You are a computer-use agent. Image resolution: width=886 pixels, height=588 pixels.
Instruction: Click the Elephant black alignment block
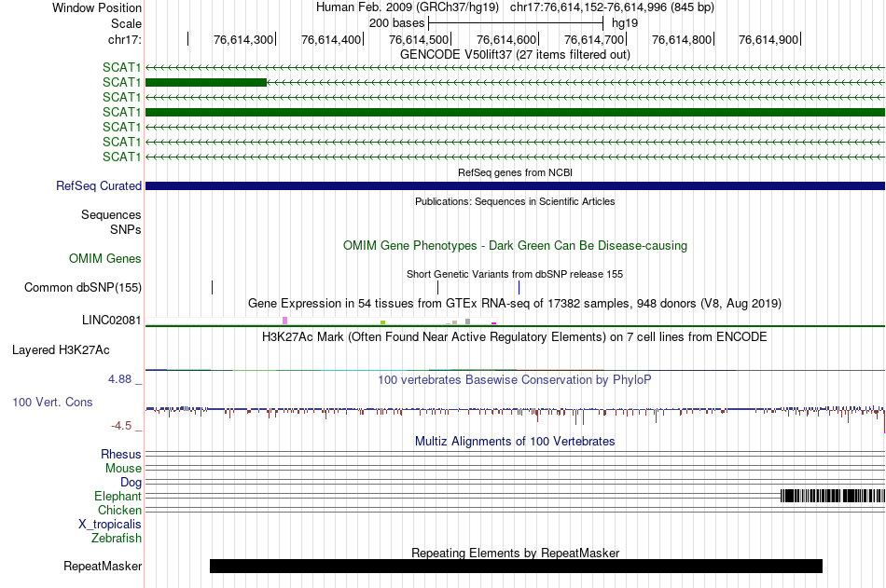tap(832, 496)
